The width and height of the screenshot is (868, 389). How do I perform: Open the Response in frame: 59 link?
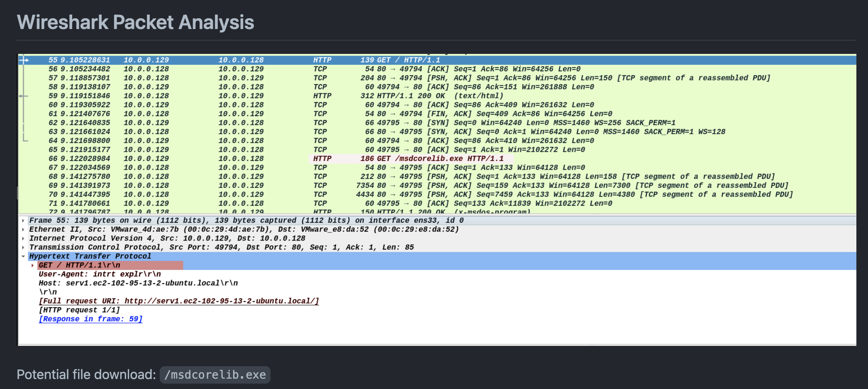[x=90, y=319]
